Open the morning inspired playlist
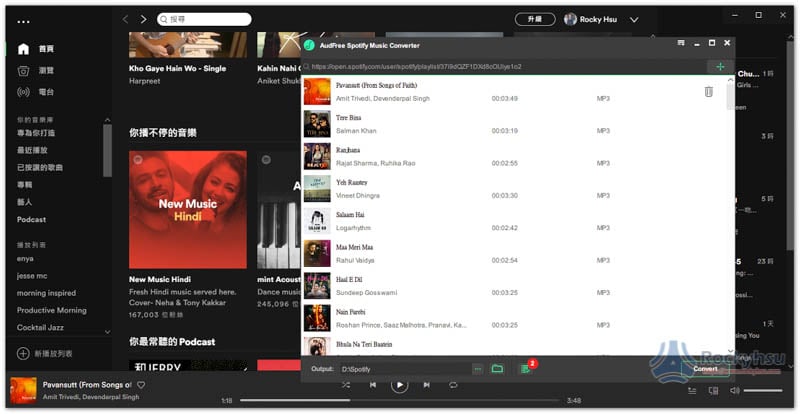 [x=46, y=293]
